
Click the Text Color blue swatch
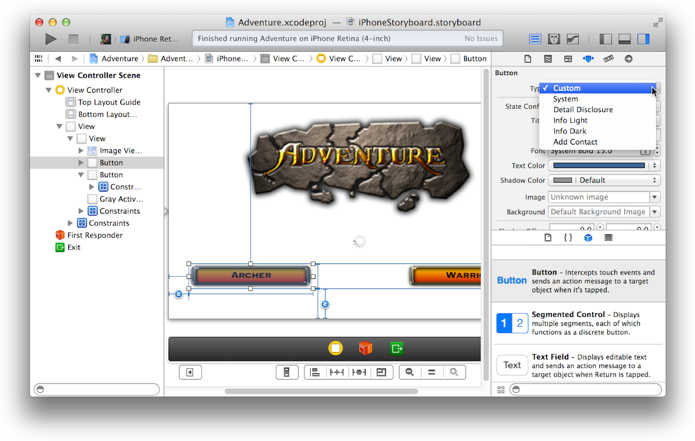tap(599, 165)
